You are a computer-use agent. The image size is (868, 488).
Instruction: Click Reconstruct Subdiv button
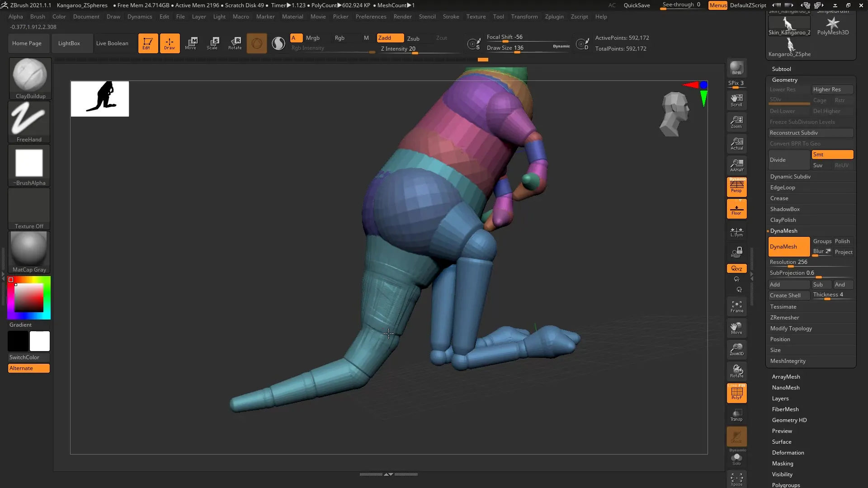coord(811,133)
